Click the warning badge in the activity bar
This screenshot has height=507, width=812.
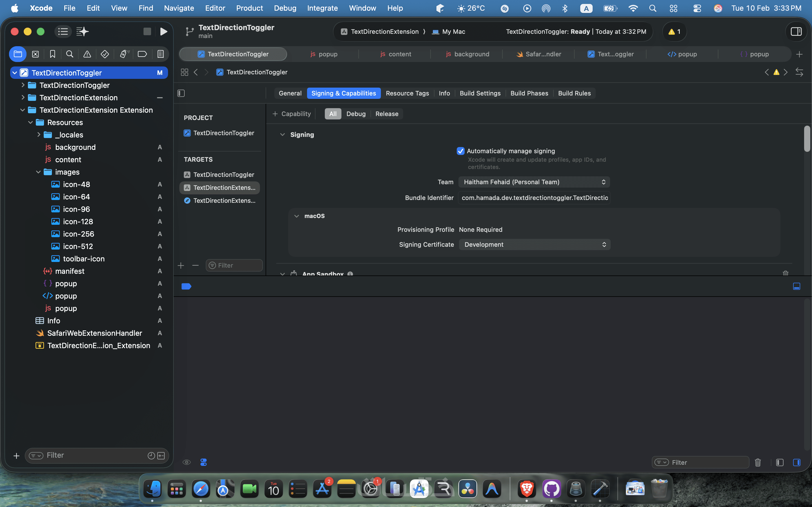674,32
